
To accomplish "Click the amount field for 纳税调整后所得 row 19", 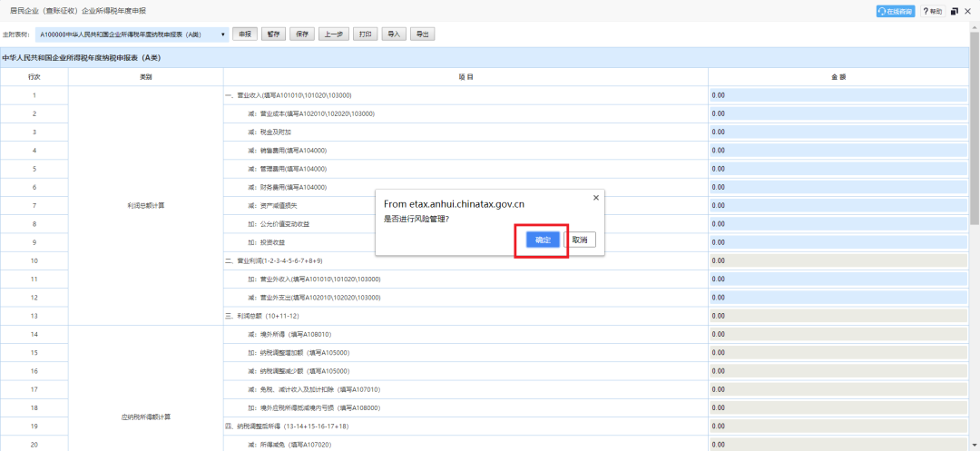I will [x=838, y=426].
